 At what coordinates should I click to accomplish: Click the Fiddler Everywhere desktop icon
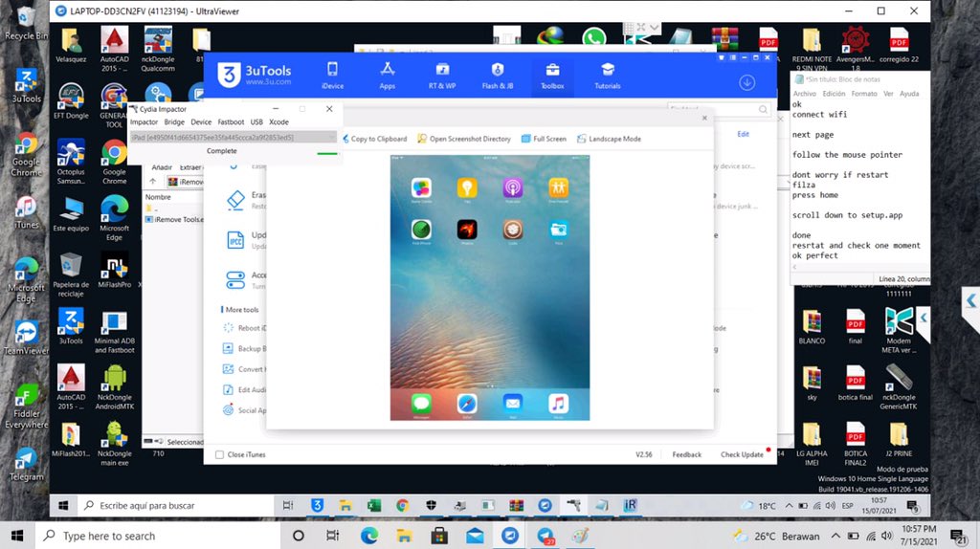(x=26, y=407)
